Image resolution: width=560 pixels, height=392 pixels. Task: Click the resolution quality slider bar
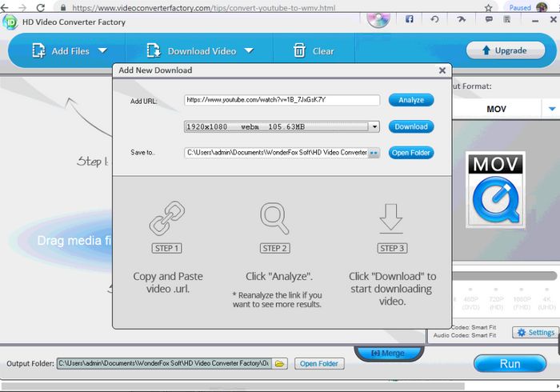tap(504, 276)
